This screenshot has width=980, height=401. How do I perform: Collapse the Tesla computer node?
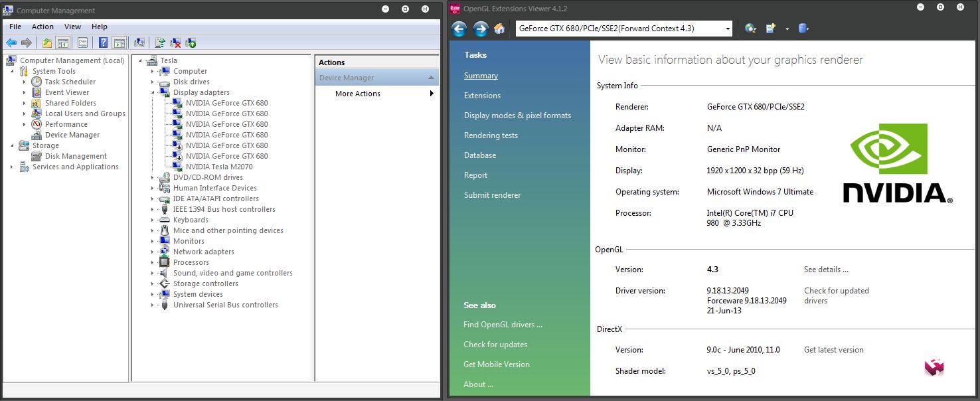[140, 60]
